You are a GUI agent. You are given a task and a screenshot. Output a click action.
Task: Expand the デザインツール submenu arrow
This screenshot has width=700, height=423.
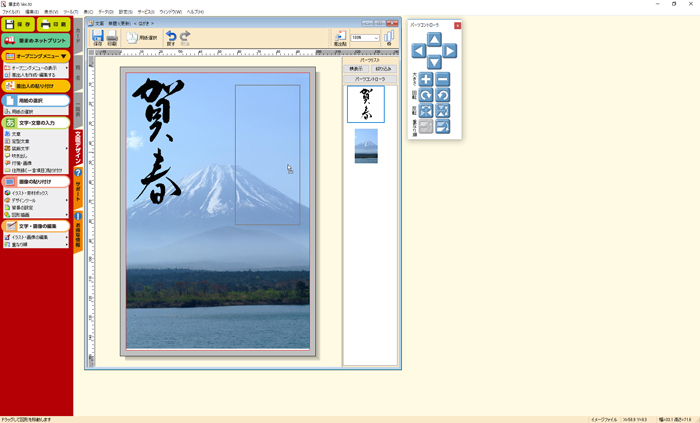(68, 199)
